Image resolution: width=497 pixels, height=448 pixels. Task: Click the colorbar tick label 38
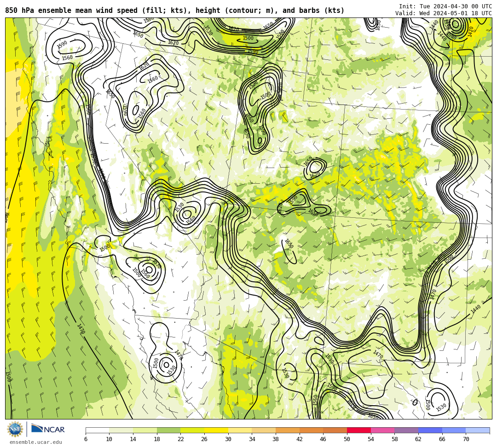276,439
